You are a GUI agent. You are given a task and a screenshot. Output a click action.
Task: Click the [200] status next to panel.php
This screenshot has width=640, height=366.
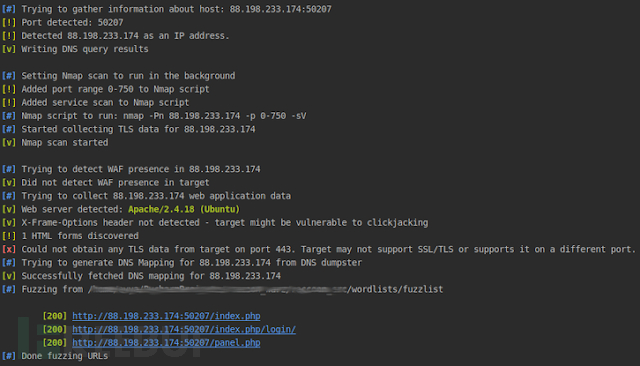point(54,343)
